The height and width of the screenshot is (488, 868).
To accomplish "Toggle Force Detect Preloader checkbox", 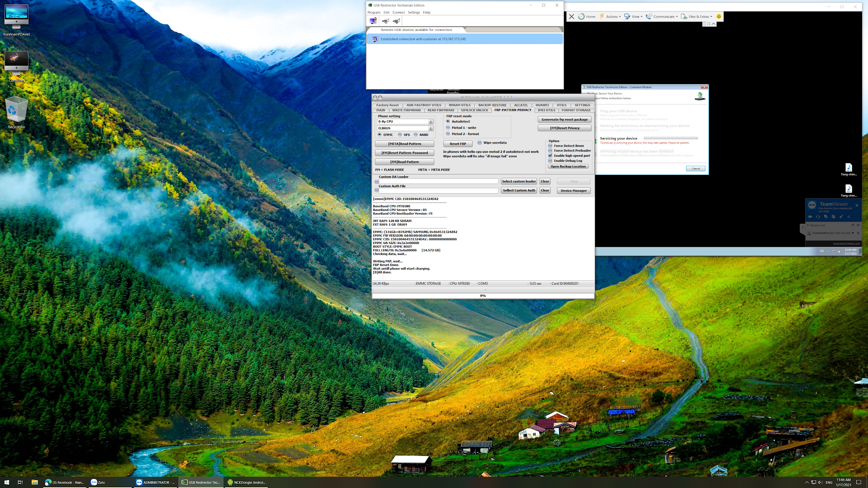I will point(550,150).
